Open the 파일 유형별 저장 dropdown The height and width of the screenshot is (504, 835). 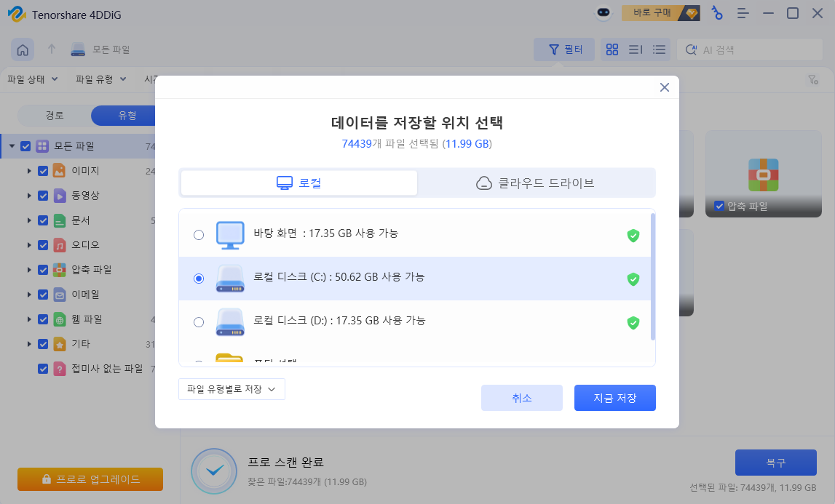pyautogui.click(x=231, y=389)
